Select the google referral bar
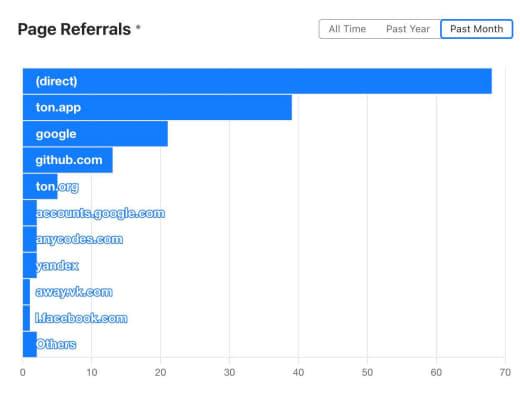The image size is (520, 396). pos(95,134)
